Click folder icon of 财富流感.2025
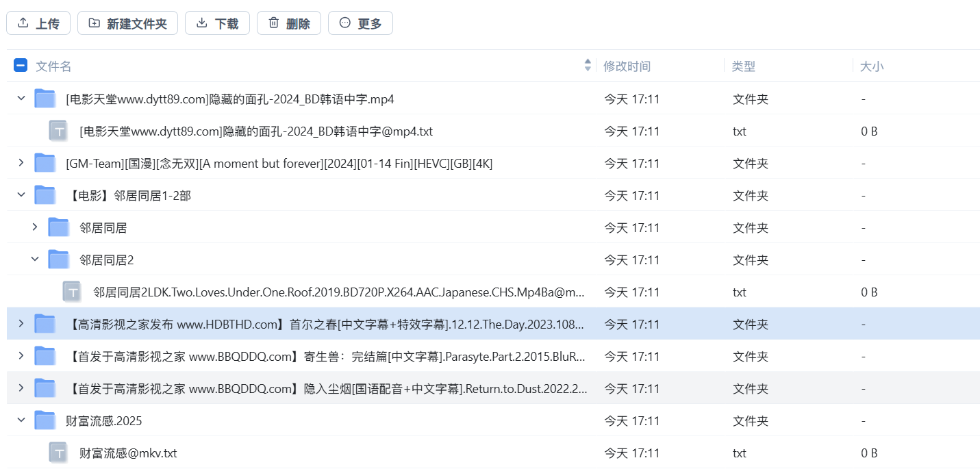The width and height of the screenshot is (980, 469). click(x=45, y=420)
